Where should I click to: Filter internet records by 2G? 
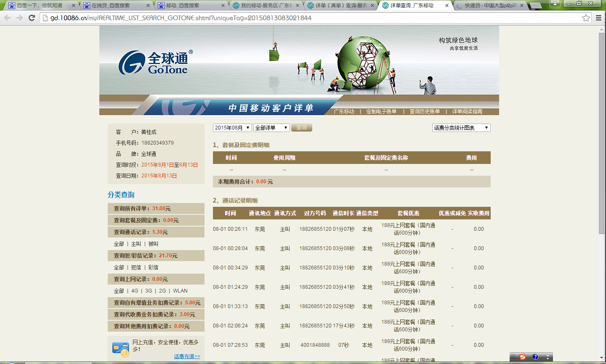162,291
